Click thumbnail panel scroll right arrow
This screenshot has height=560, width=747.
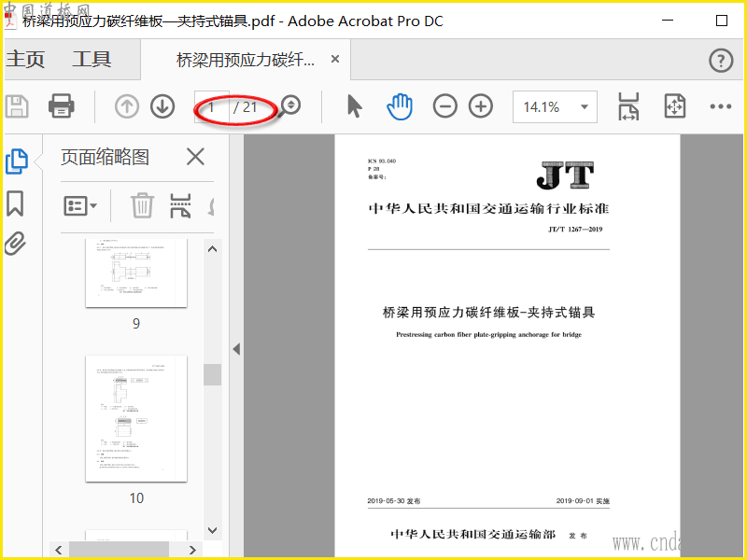coord(192,551)
